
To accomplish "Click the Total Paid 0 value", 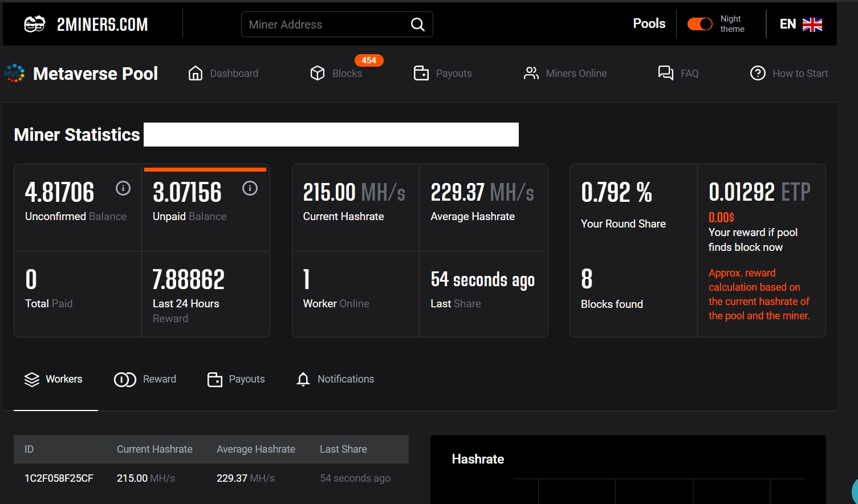I will click(31, 280).
